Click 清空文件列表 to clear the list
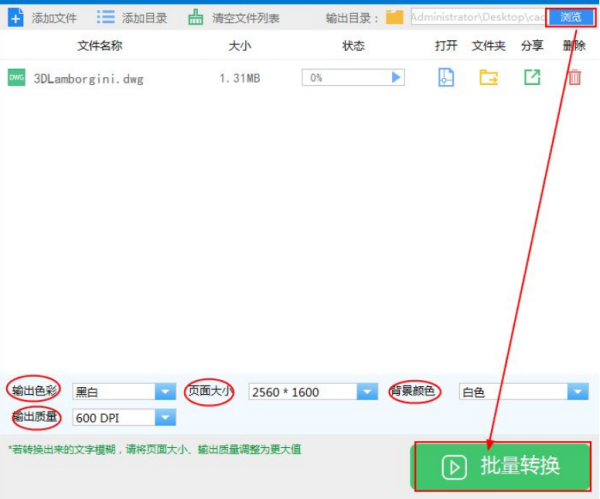This screenshot has height=499, width=600. point(246,18)
